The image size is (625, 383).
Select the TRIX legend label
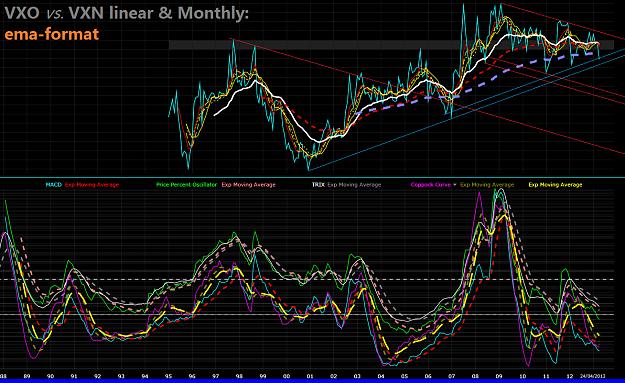coord(318,185)
